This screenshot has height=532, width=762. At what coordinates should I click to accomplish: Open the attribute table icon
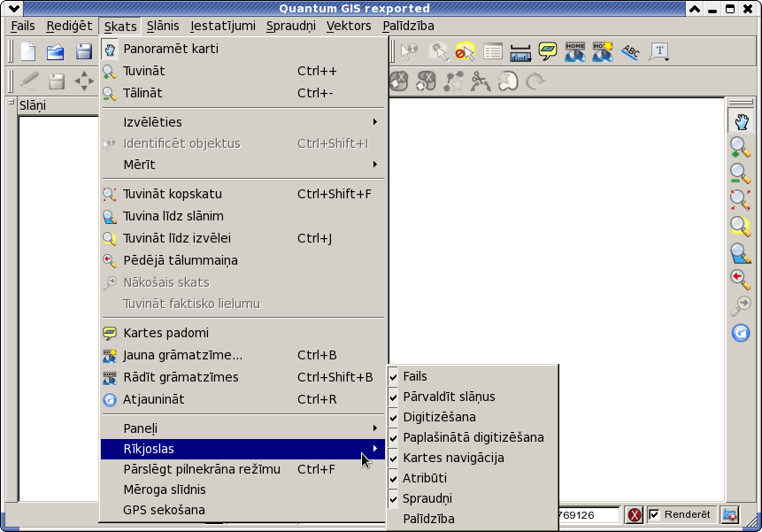click(x=493, y=51)
